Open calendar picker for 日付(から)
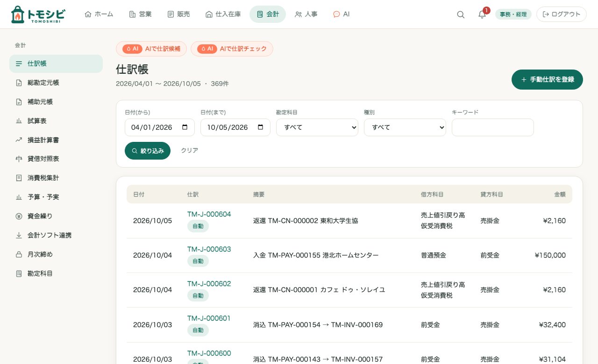 (x=185, y=127)
